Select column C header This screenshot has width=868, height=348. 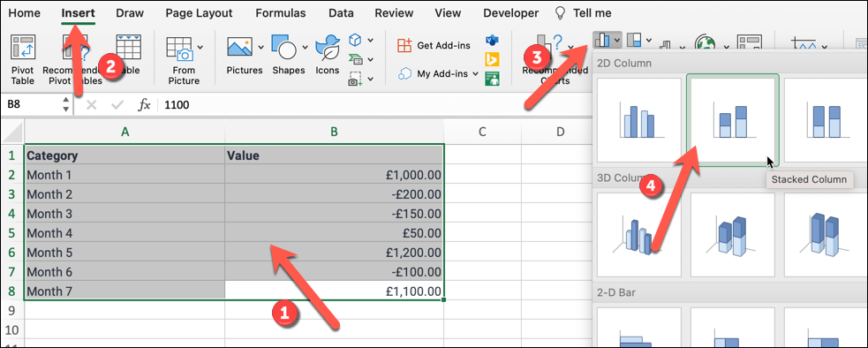click(482, 132)
